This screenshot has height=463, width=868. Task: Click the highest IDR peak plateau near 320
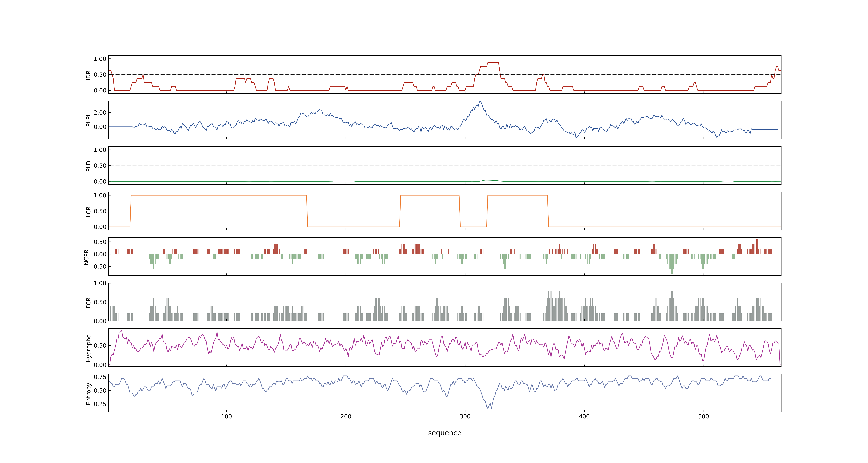(x=493, y=63)
